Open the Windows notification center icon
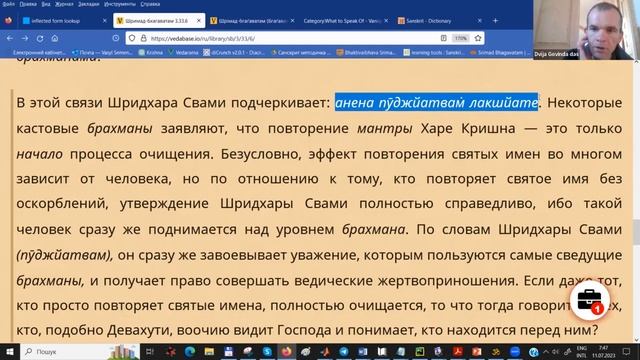This screenshot has height=360, width=640. point(627,351)
